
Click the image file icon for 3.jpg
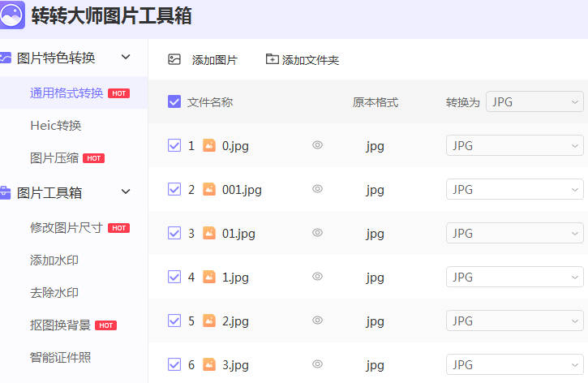click(x=209, y=364)
